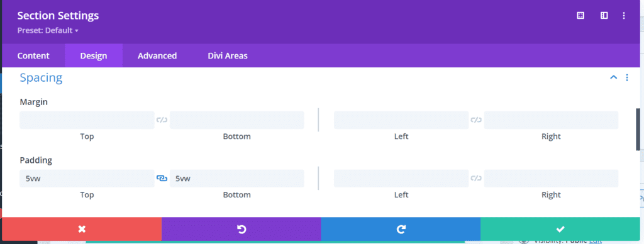Image resolution: width=644 pixels, height=244 pixels.
Task: Link Margin Left and Right values
Action: click(476, 120)
